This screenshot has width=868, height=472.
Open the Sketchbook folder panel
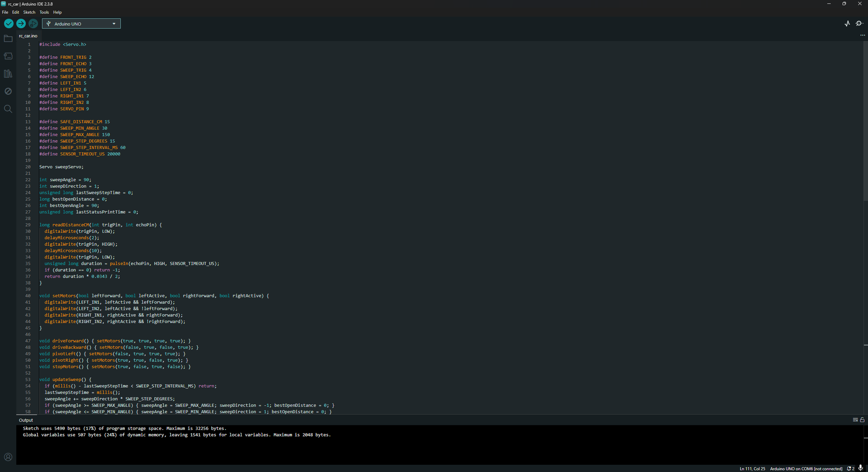click(8, 38)
